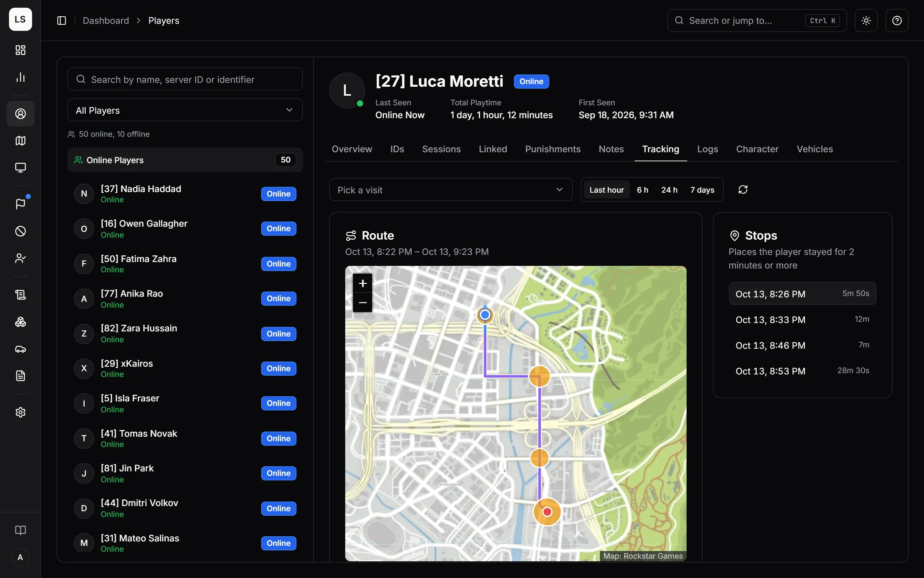Open help with question mark icon
924x578 pixels.
point(897,21)
